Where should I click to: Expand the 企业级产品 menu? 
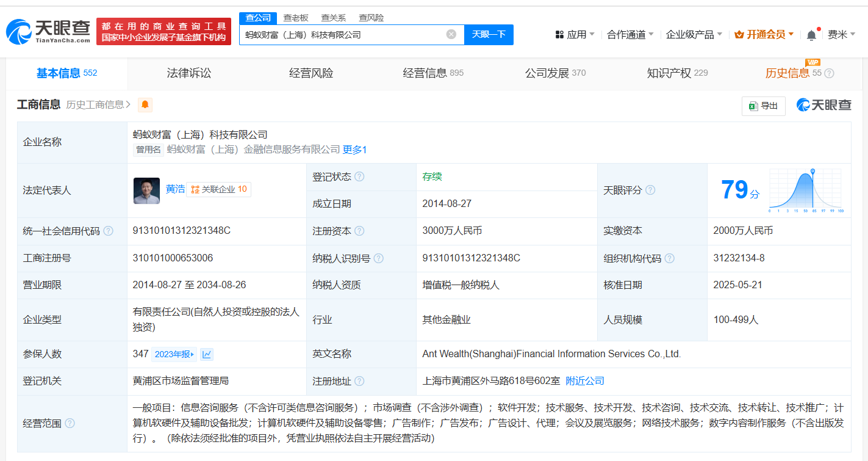point(694,35)
